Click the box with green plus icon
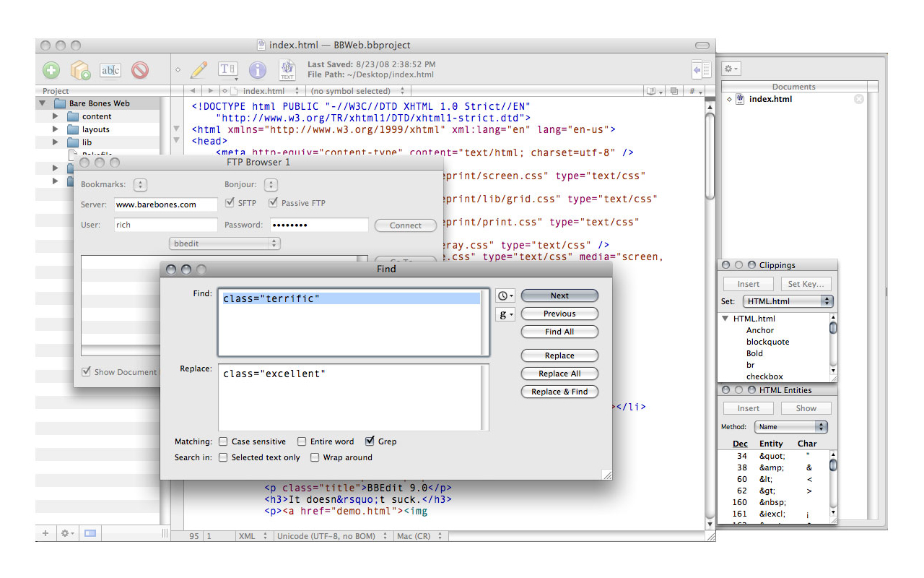Screen dimensions: 924x578 (x=80, y=70)
